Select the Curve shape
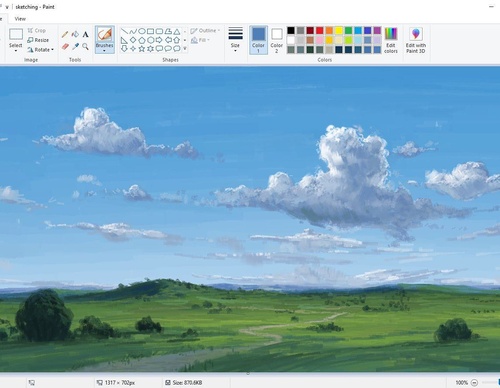The width and height of the screenshot is (500, 388). tap(133, 31)
